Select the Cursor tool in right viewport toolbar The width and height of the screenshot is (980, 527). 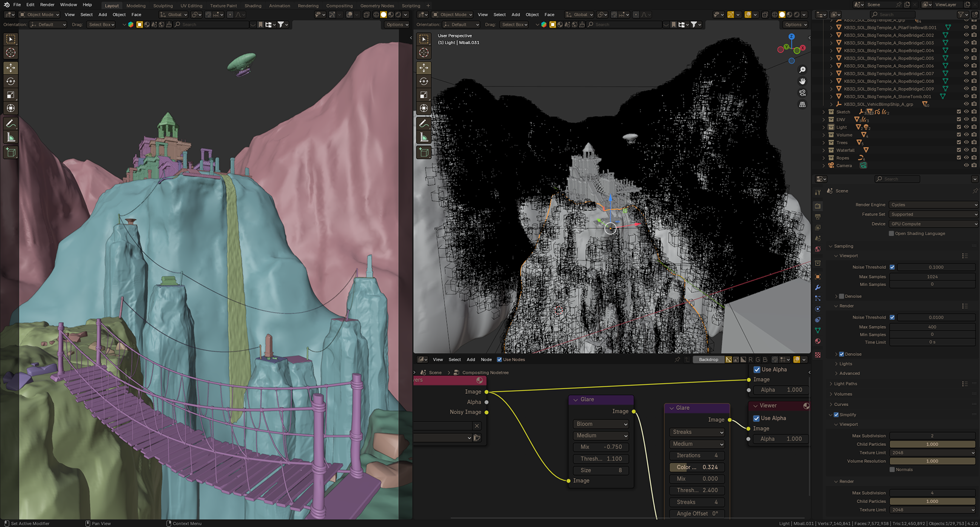click(x=424, y=53)
